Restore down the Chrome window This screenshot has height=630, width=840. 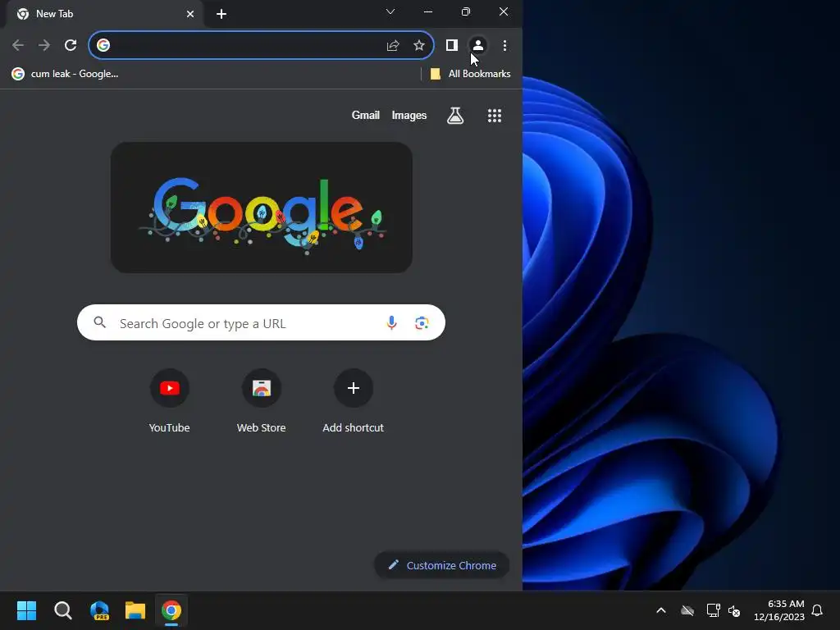pos(466,11)
